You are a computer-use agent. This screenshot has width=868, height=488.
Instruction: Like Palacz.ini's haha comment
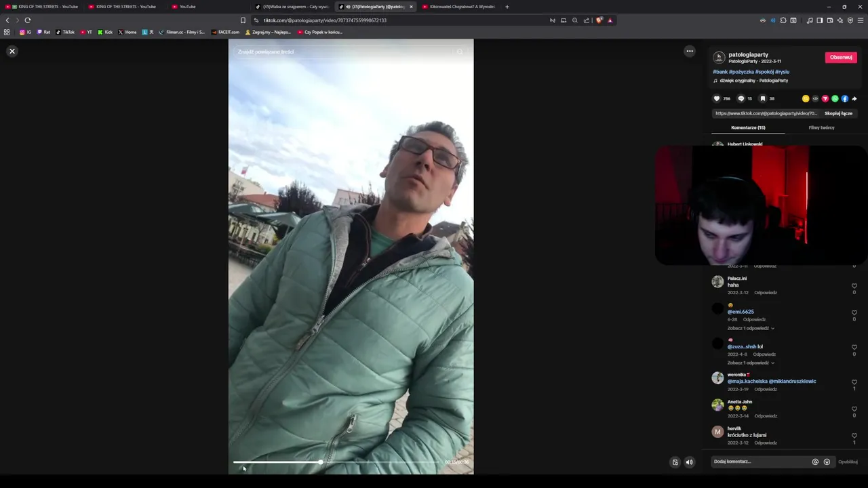coord(854,286)
